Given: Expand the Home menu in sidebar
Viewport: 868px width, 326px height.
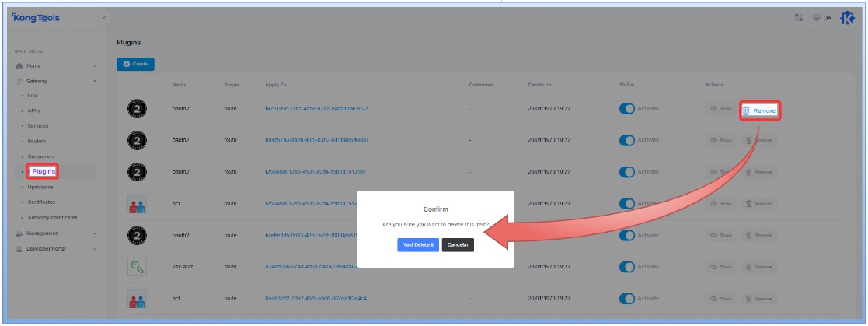Looking at the screenshot, I should (95, 66).
